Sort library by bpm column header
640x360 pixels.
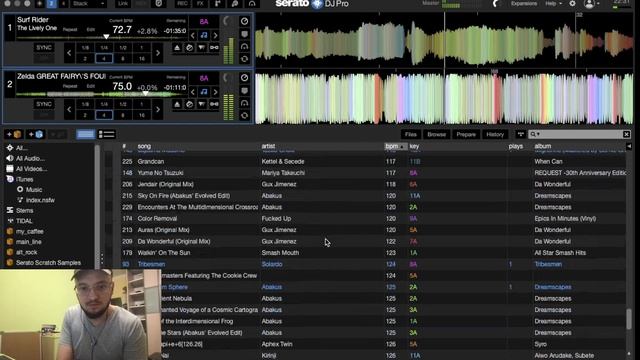point(395,146)
